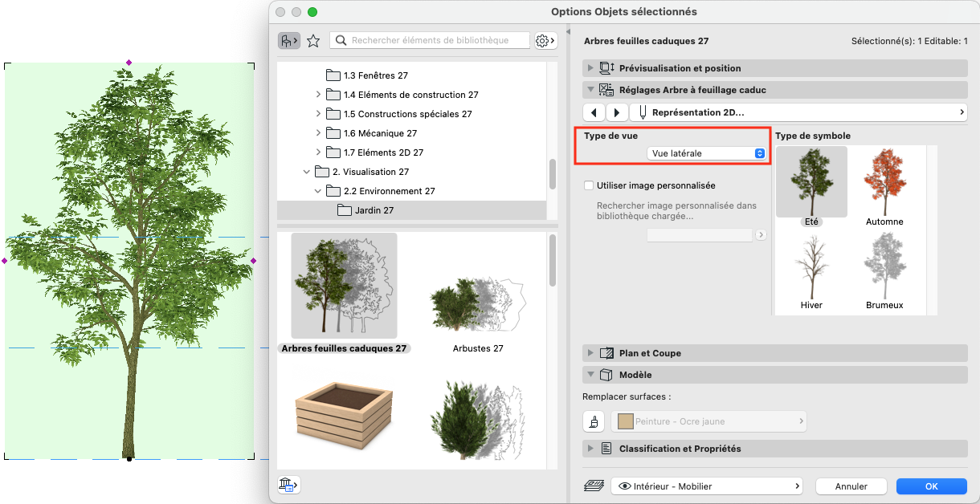This screenshot has width=980, height=504.
Task: Click the surface override paint icon
Action: tap(594, 421)
